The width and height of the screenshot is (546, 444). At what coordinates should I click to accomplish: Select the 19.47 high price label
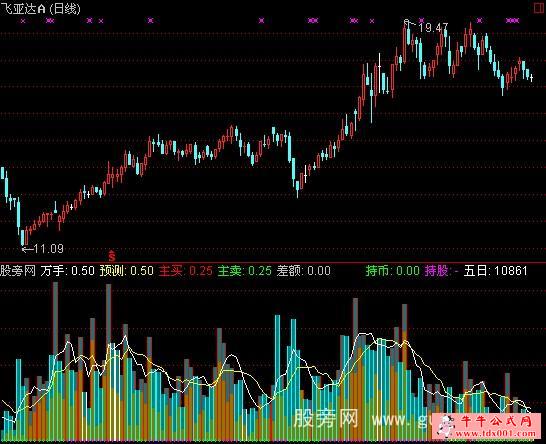(x=433, y=28)
